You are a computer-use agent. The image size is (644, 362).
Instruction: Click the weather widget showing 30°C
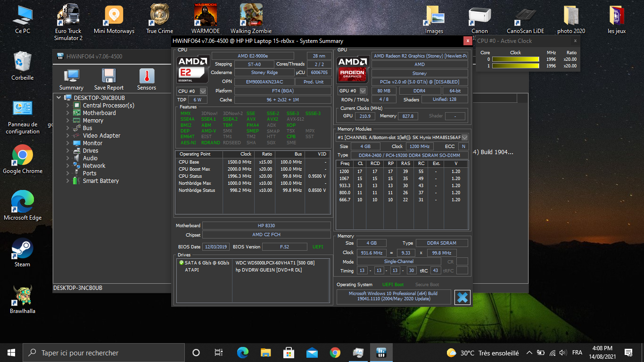(483, 353)
